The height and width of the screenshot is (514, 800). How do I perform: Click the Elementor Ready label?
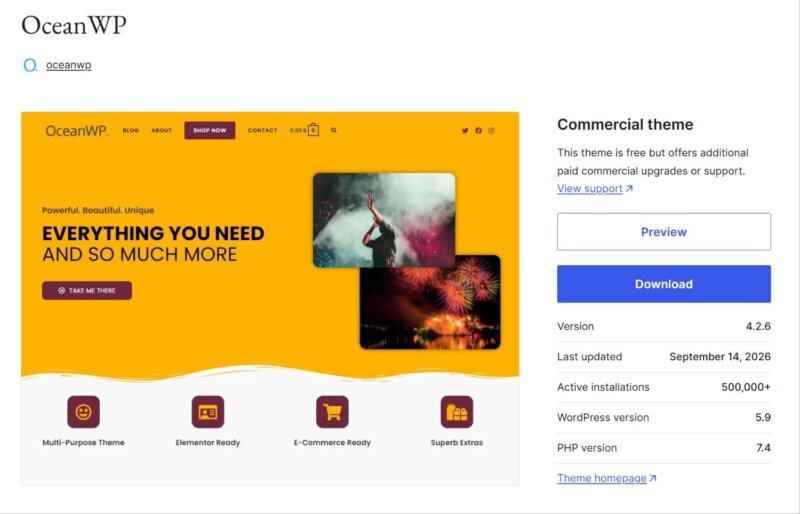[208, 443]
